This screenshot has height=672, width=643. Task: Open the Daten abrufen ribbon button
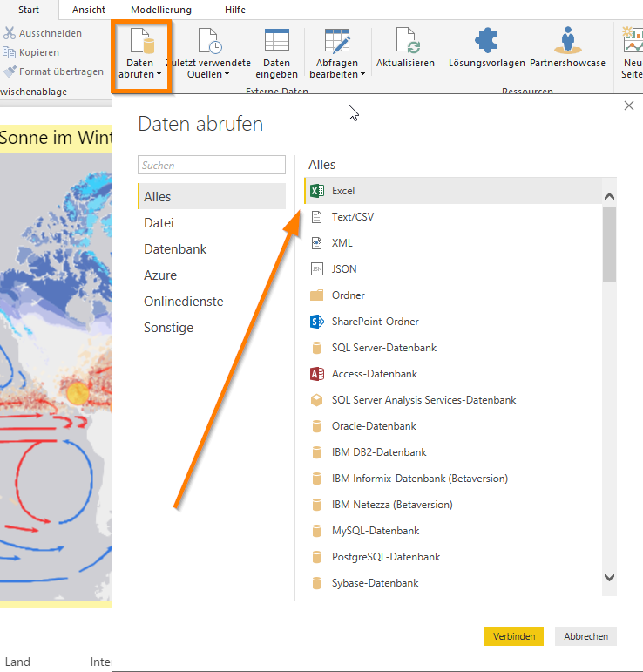(x=142, y=55)
